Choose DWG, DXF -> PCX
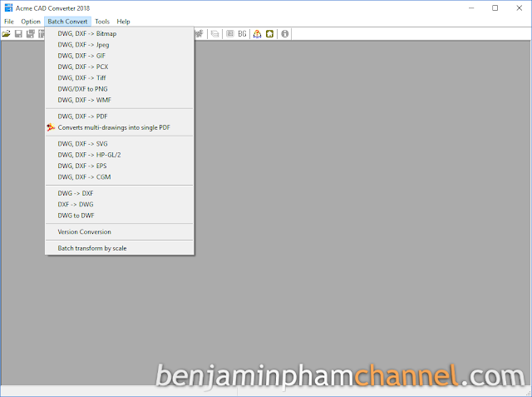The width and height of the screenshot is (532, 397). tap(120, 67)
